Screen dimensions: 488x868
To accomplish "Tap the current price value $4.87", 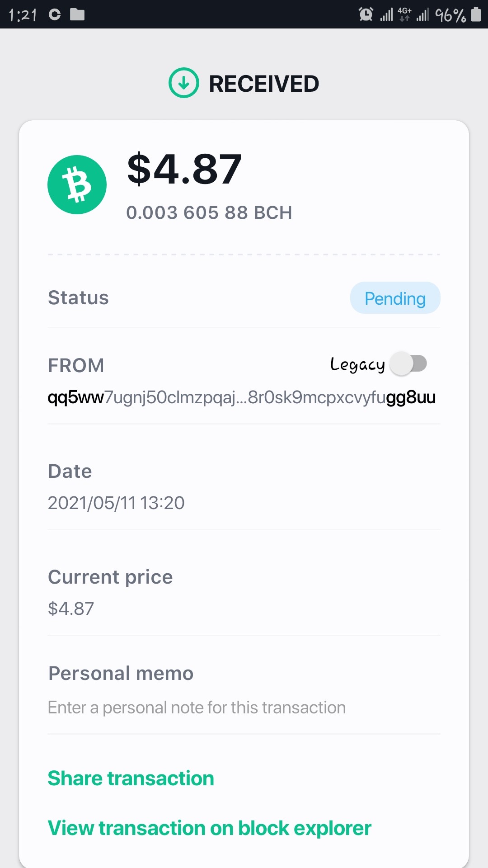I will click(x=71, y=609).
